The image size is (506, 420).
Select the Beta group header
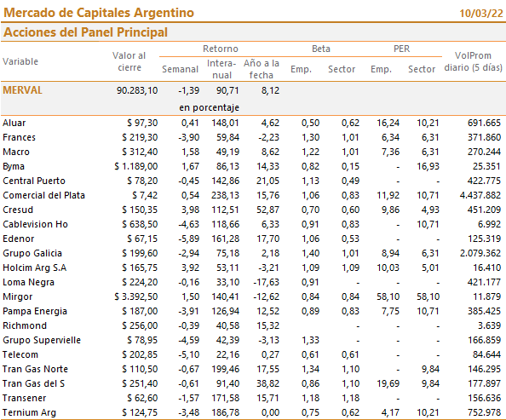(x=321, y=49)
